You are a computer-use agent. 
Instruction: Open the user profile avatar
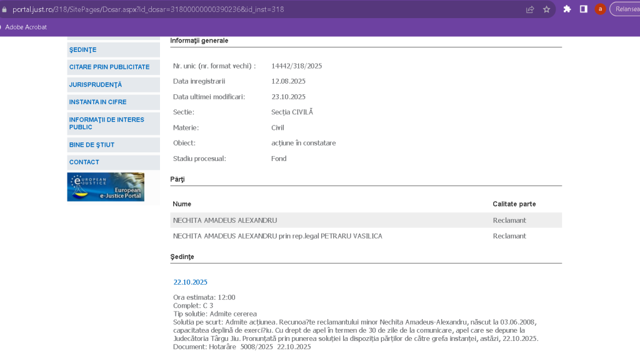click(600, 9)
